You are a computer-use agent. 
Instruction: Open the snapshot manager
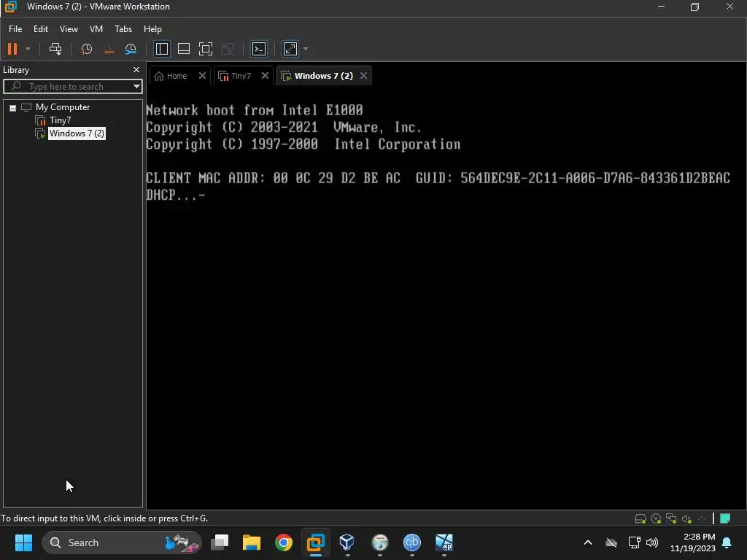[131, 49]
